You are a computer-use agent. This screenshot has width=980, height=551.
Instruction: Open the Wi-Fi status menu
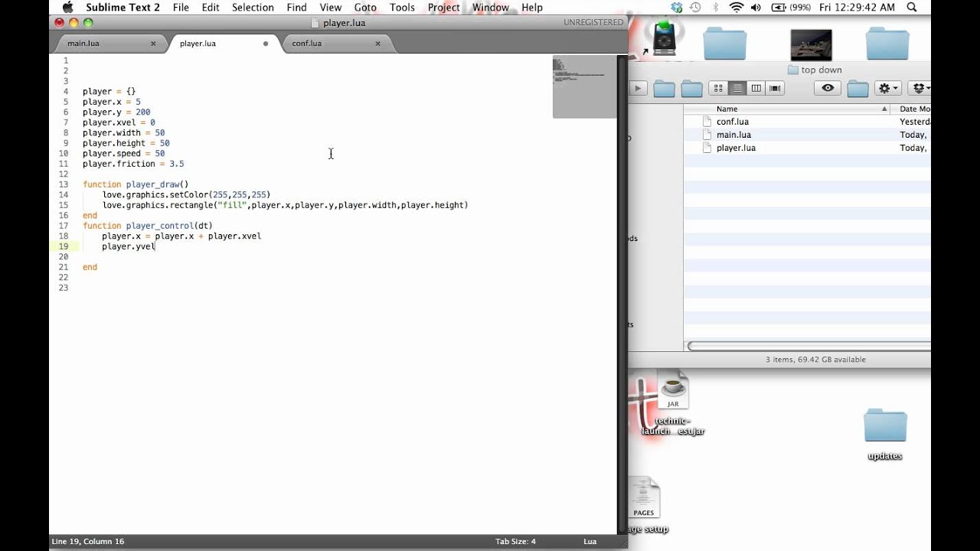pyautogui.click(x=737, y=8)
